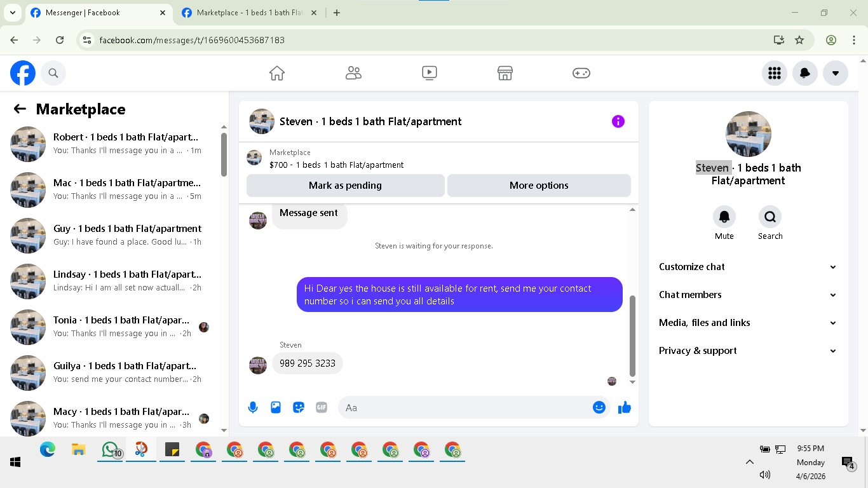This screenshot has height=488, width=868.
Task: Click the Mark as pending button
Action: click(345, 186)
